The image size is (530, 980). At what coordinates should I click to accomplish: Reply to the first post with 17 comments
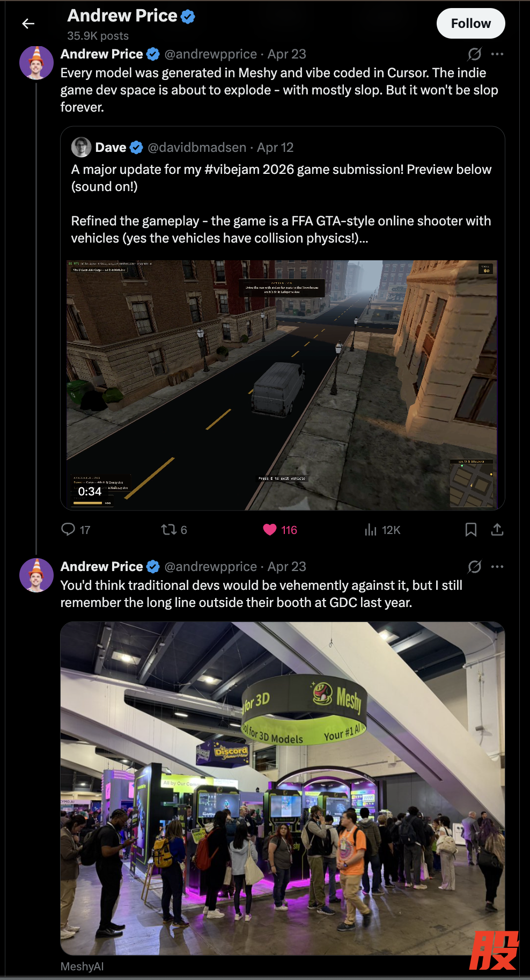coord(76,530)
